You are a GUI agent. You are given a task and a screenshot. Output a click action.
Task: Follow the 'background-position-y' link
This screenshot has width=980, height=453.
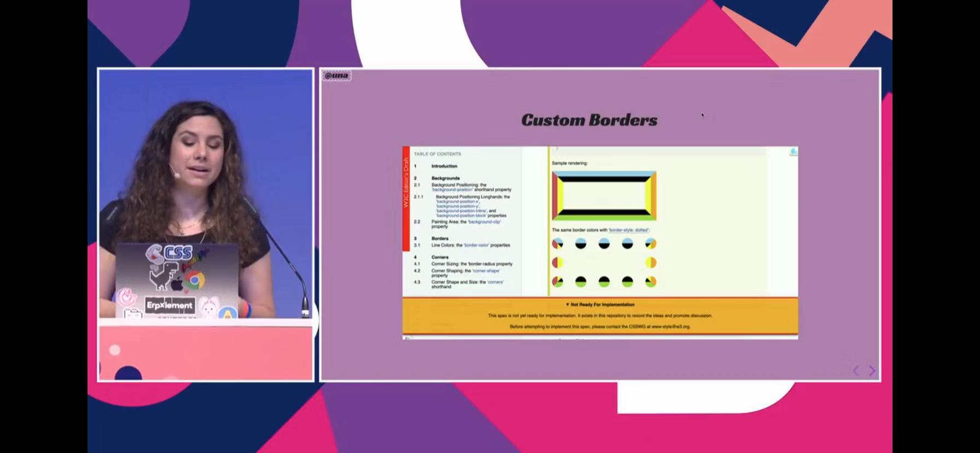(x=457, y=206)
